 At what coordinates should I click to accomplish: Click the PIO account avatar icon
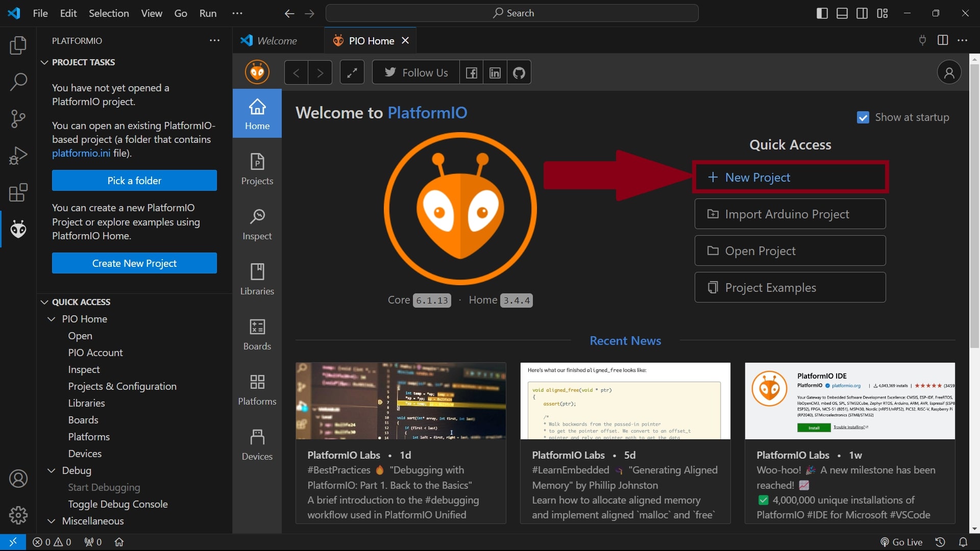(x=949, y=73)
